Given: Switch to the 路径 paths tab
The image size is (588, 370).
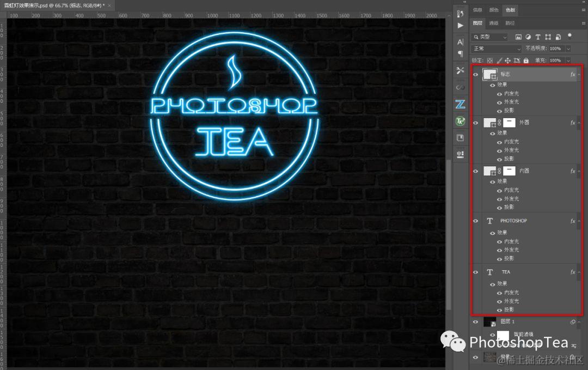Looking at the screenshot, I should coord(510,23).
